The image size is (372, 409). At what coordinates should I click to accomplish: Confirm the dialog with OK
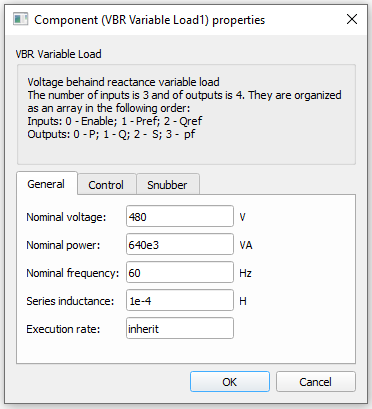[230, 382]
